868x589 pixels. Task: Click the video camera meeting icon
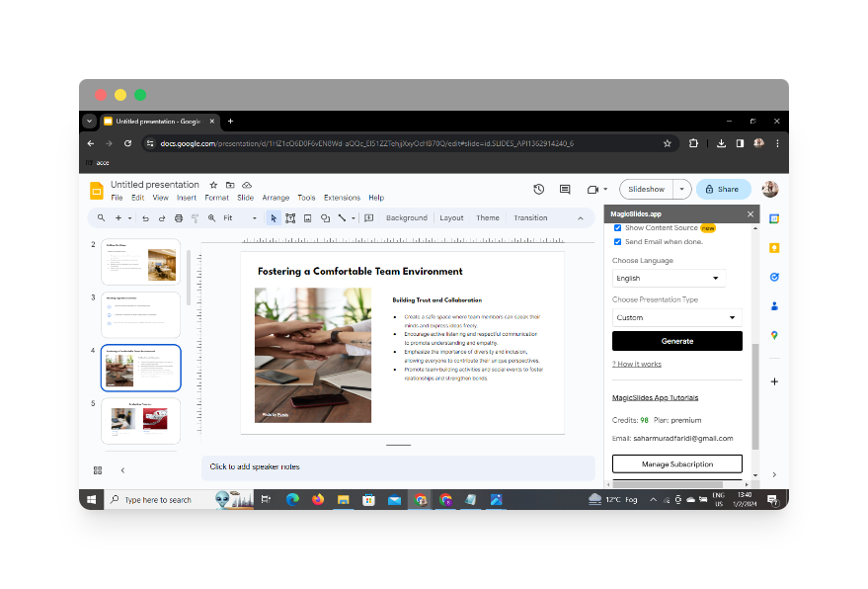[592, 190]
